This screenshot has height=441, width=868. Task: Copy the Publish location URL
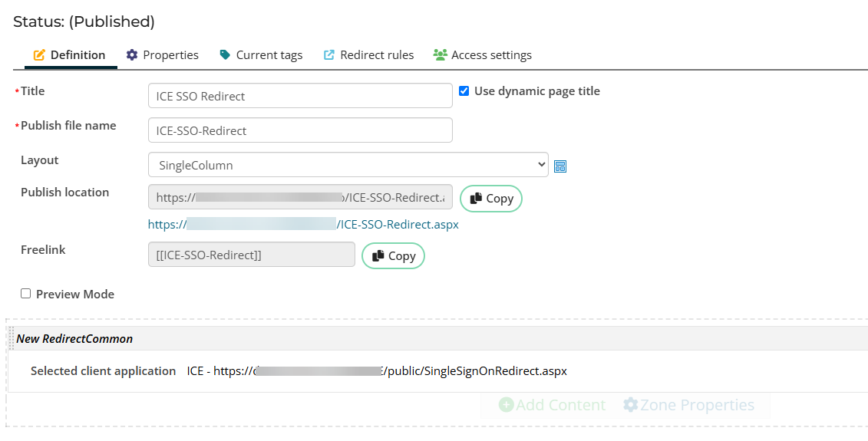[x=490, y=199]
